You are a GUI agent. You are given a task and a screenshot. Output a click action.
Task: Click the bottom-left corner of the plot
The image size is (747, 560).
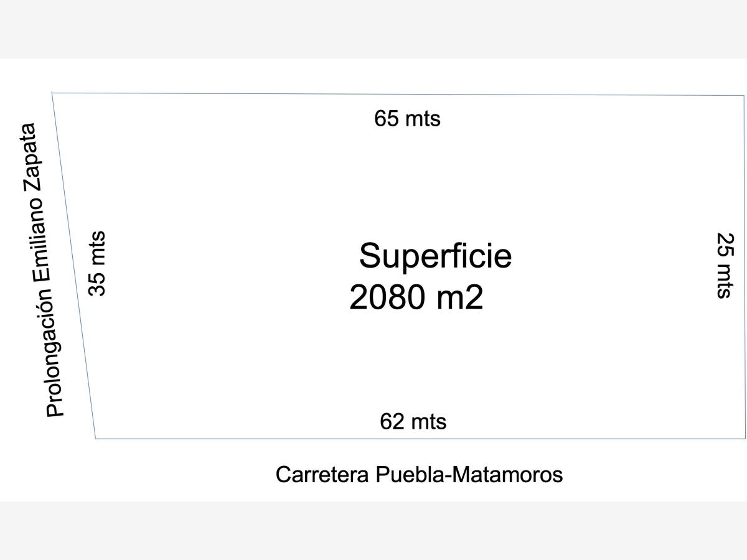pos(96,439)
